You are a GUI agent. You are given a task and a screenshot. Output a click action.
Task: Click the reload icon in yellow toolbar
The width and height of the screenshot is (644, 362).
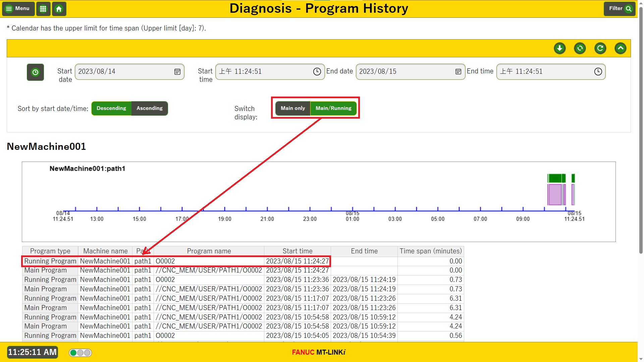click(600, 48)
